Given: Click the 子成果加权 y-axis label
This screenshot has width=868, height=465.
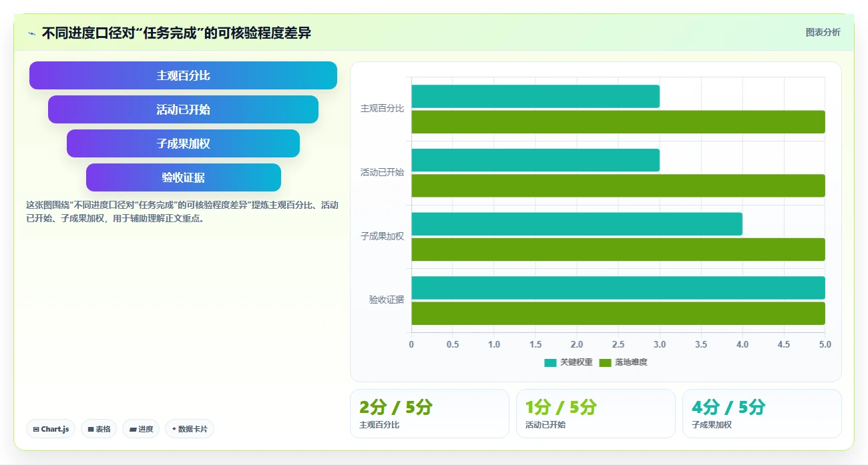Looking at the screenshot, I should 382,236.
